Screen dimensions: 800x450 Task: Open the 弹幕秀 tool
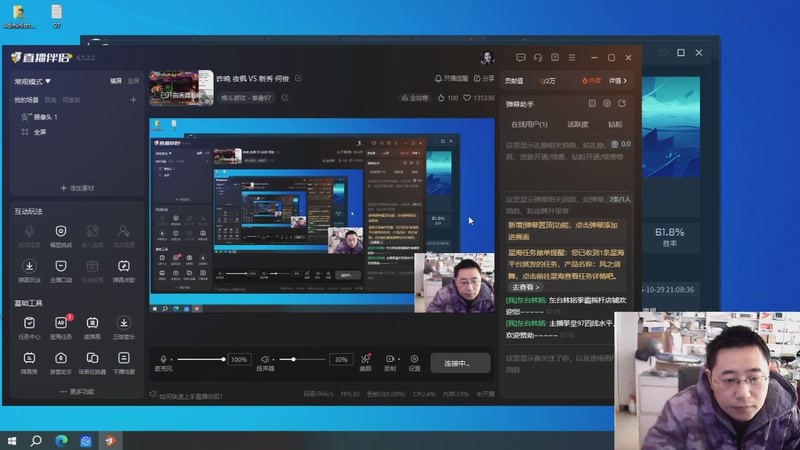(29, 362)
